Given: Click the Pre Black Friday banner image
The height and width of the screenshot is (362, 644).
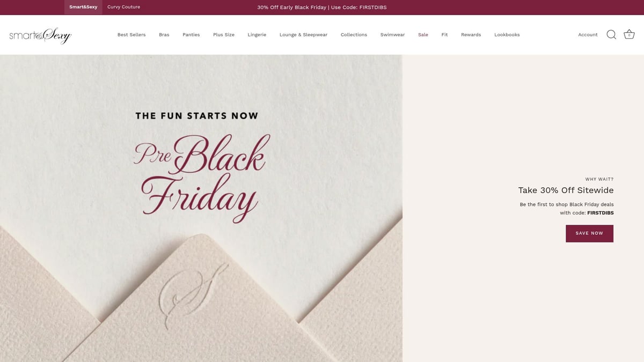Looking at the screenshot, I should (x=201, y=208).
